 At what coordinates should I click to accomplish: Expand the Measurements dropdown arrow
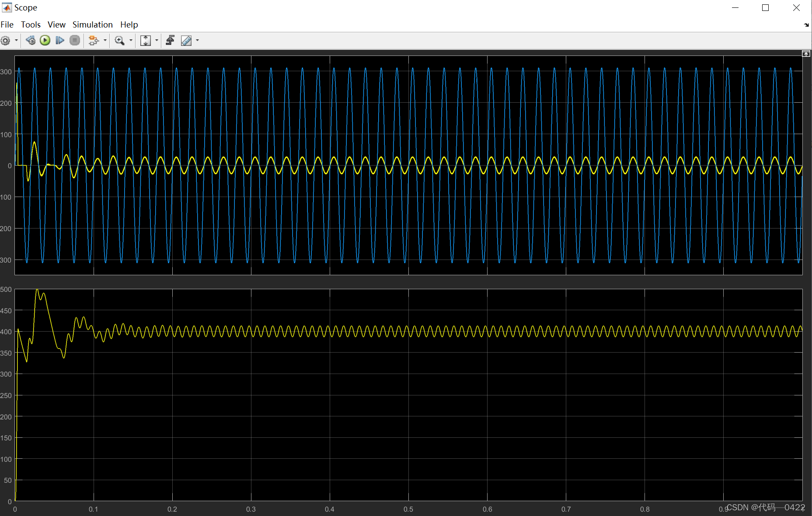tap(198, 41)
